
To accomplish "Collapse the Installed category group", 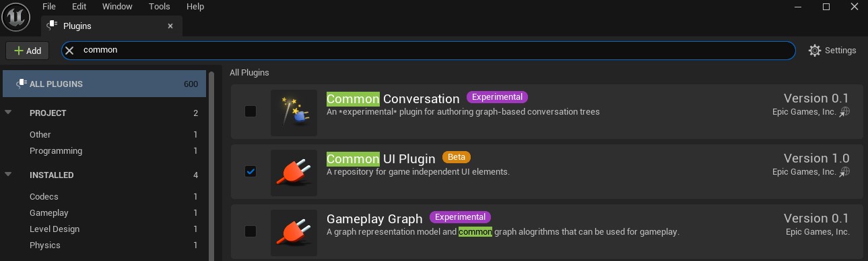I will tap(8, 175).
